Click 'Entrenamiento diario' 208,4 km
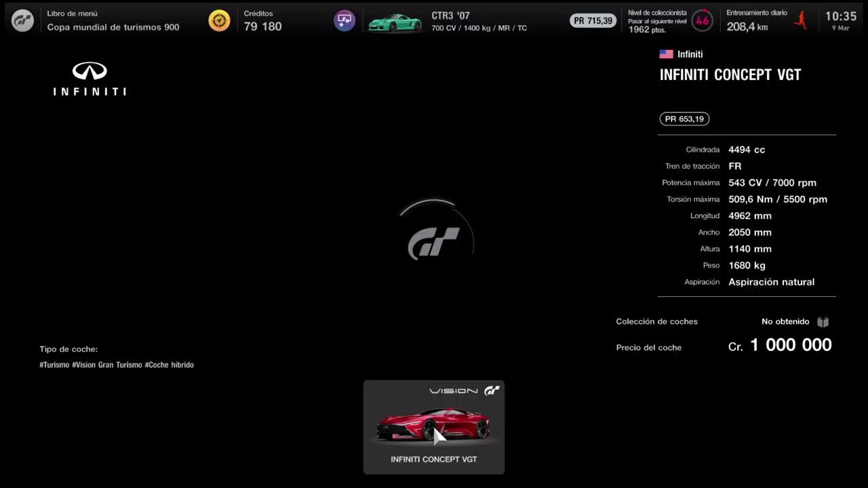 [757, 21]
